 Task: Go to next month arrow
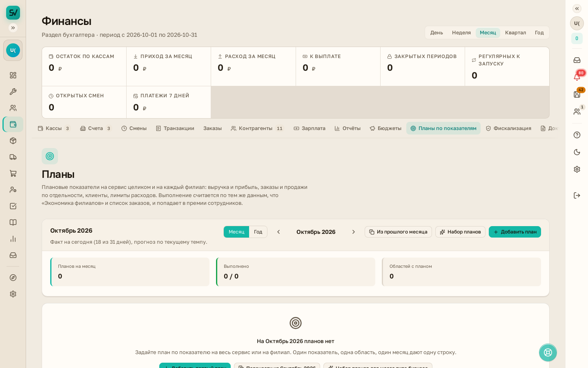pyautogui.click(x=353, y=232)
